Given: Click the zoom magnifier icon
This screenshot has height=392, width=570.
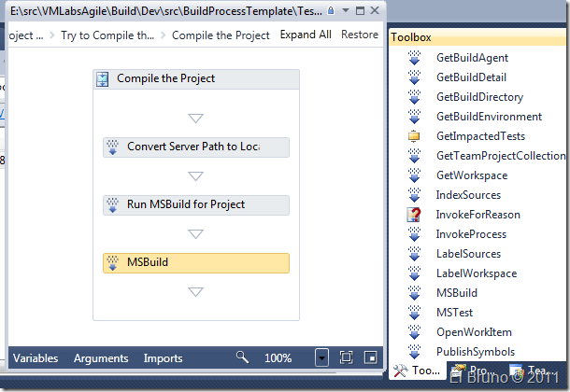Looking at the screenshot, I should point(243,357).
